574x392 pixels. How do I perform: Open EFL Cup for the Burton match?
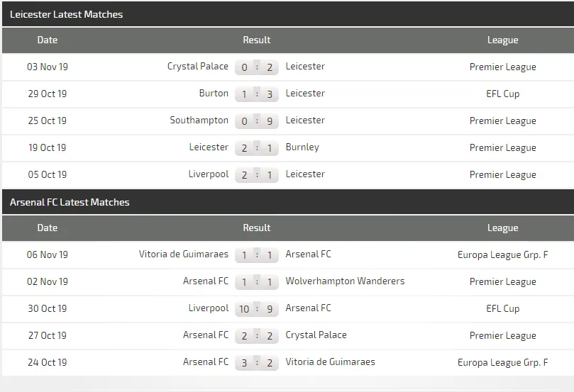502,94
